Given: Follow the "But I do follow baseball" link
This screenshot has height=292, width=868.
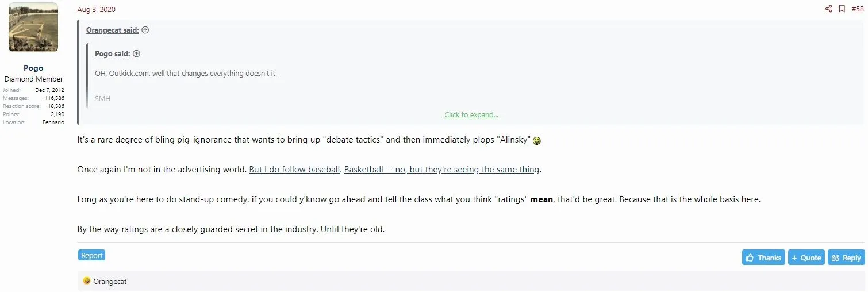Looking at the screenshot, I should [x=294, y=170].
